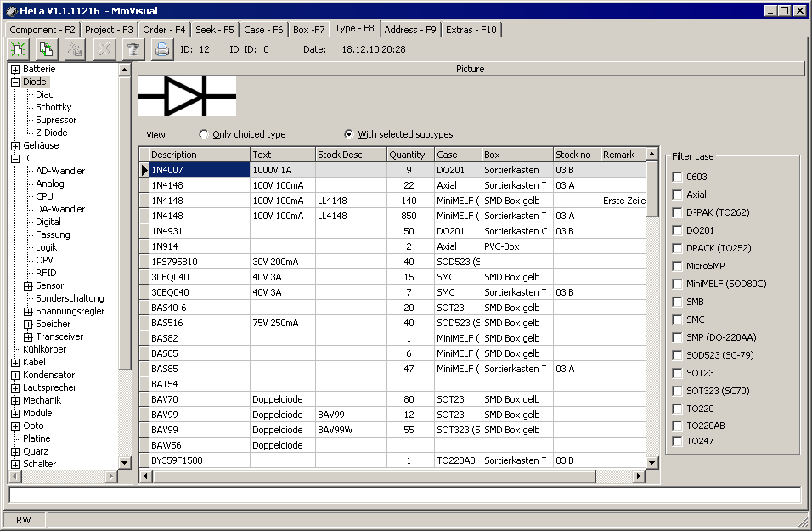Click the tree vertical scrollbar down arrow
The width and height of the screenshot is (812, 531).
pyautogui.click(x=124, y=463)
